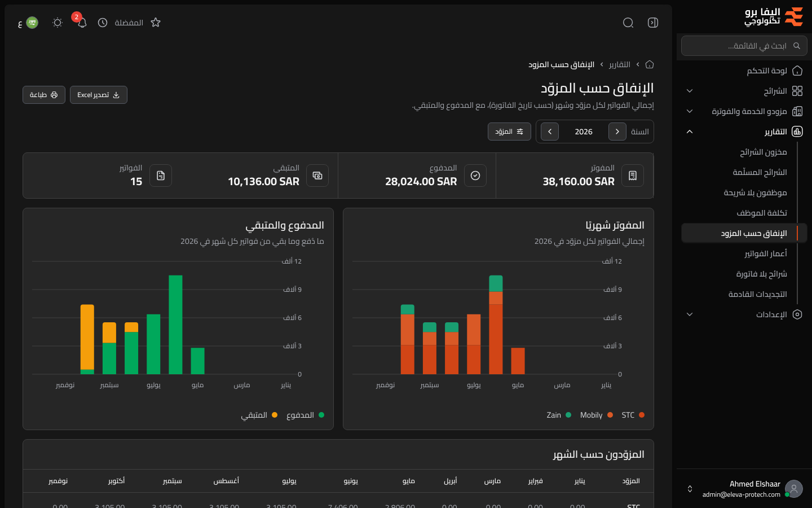Viewport: 812px width, 508px height.
Task: Open شرائح بلا فاتورة report
Action: click(762, 274)
